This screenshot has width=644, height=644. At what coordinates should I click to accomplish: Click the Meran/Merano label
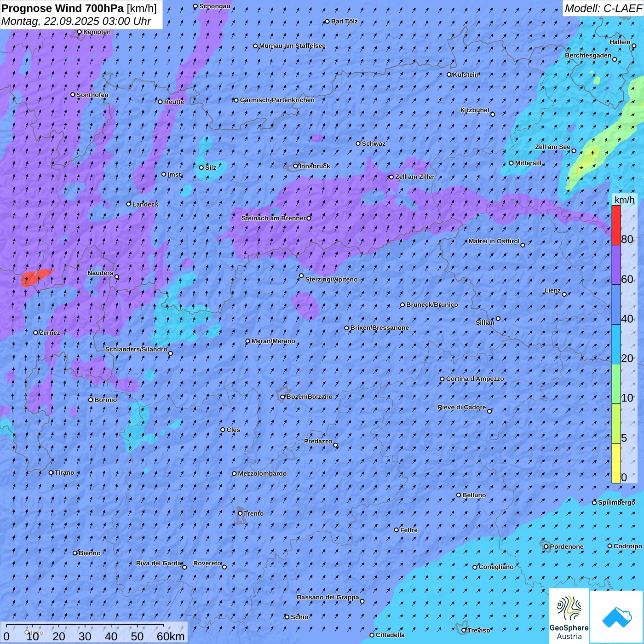coord(273,341)
